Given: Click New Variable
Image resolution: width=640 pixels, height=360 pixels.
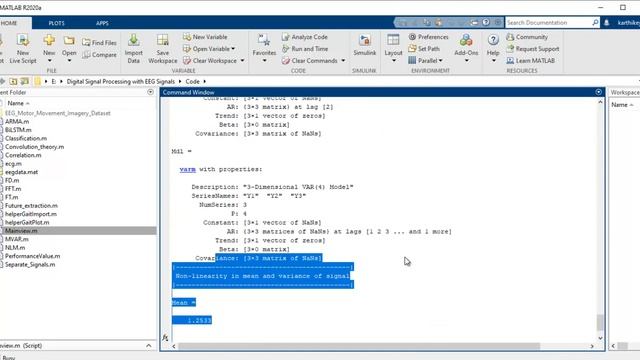Looking at the screenshot, I should 205,37.
